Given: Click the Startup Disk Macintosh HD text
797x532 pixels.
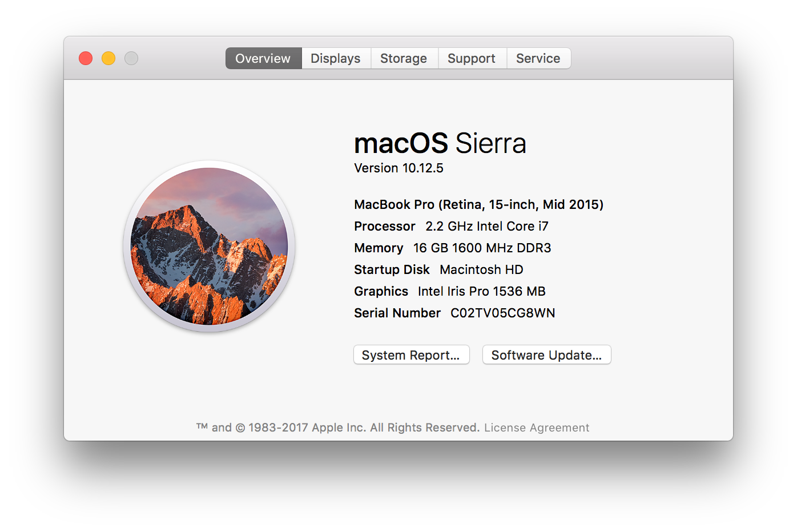Looking at the screenshot, I should point(438,269).
